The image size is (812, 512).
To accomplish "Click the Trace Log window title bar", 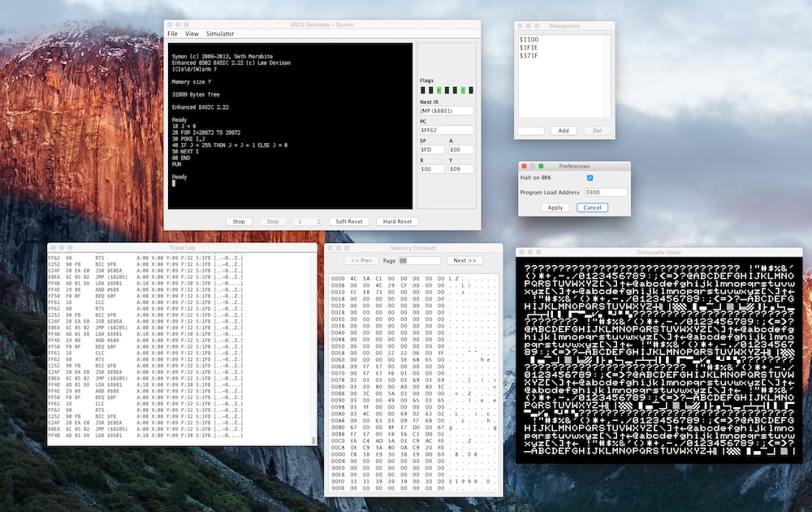I will [x=182, y=248].
